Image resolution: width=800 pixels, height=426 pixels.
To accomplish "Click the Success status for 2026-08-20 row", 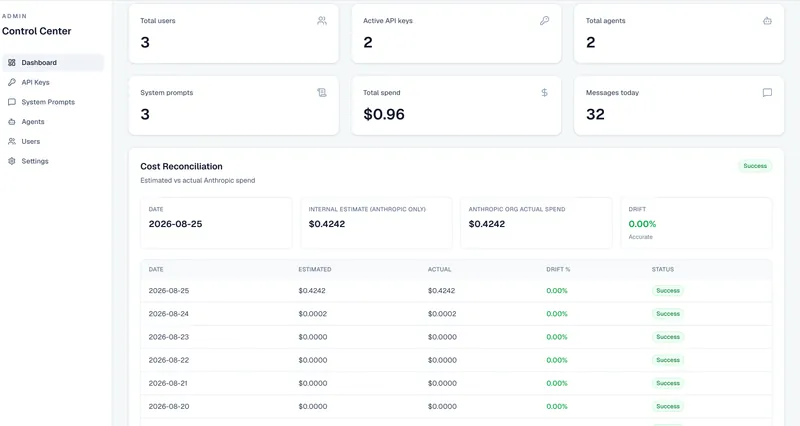I will coord(668,407).
